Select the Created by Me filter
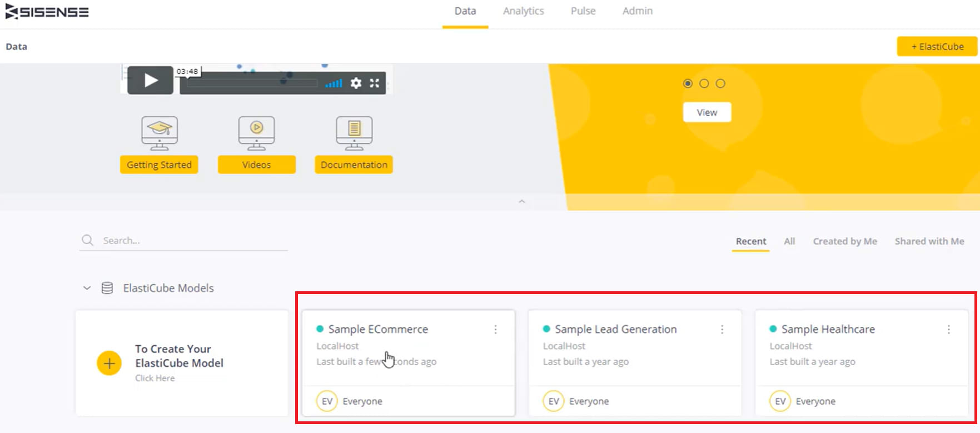Viewport: 980px width, 433px height. (x=845, y=241)
